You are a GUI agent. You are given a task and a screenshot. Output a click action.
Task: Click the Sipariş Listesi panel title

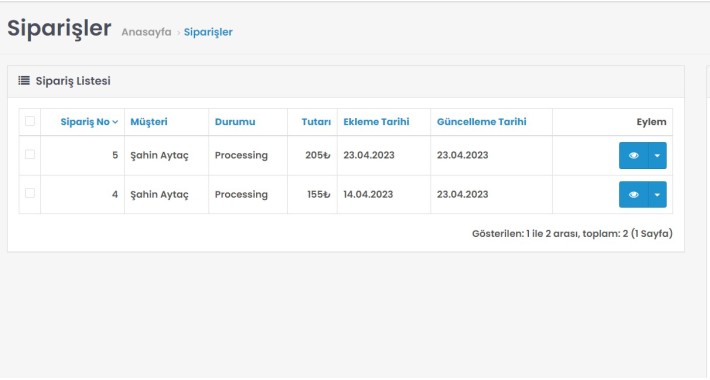pos(73,81)
